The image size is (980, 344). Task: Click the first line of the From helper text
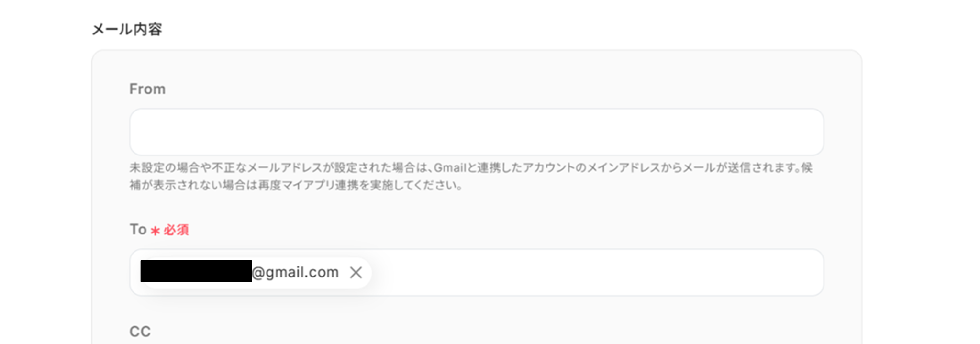coord(471,168)
